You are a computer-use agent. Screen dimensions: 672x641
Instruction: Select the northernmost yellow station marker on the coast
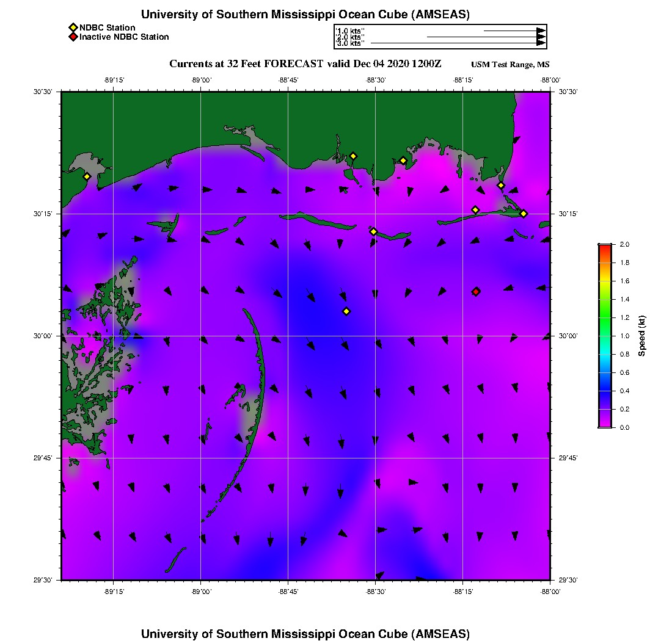(x=353, y=156)
